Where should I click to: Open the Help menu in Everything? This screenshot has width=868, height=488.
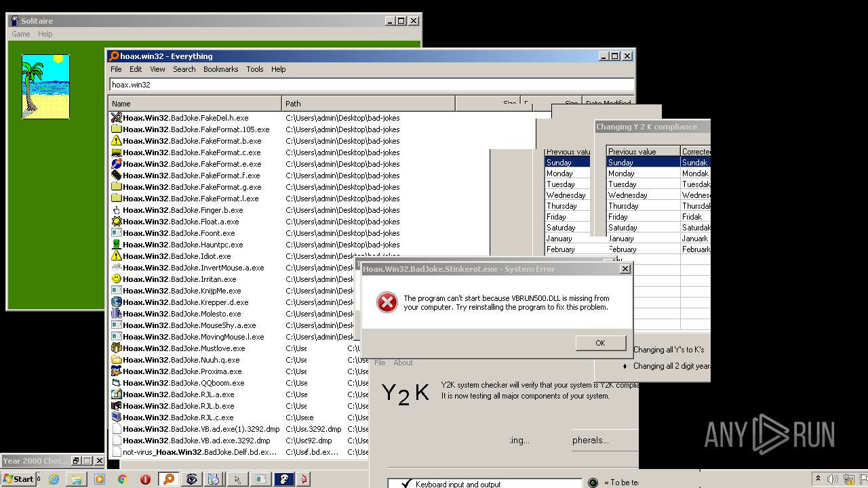(x=278, y=69)
